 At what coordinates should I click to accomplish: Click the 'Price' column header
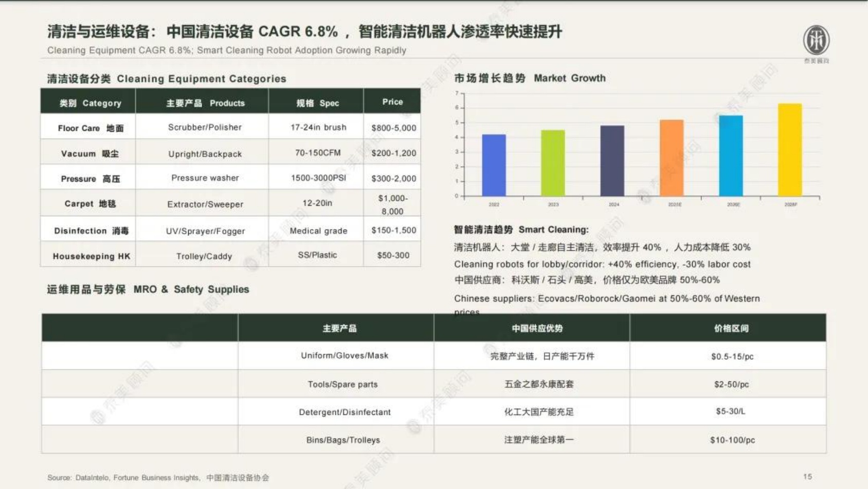392,101
